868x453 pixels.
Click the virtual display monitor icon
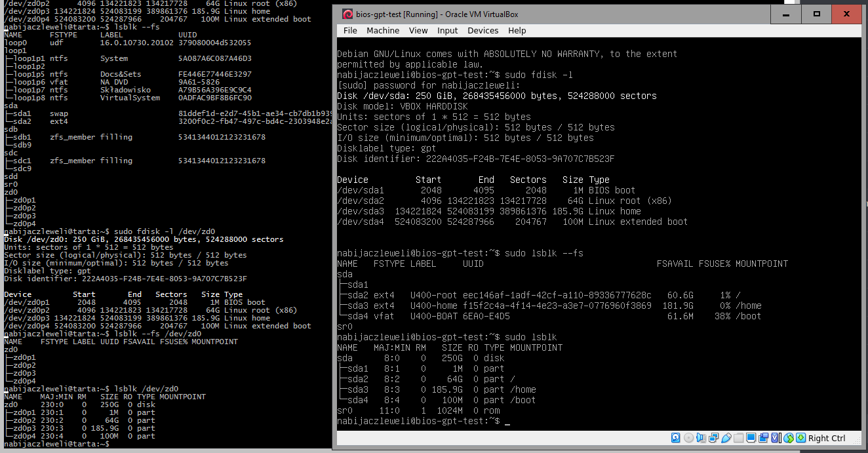751,438
